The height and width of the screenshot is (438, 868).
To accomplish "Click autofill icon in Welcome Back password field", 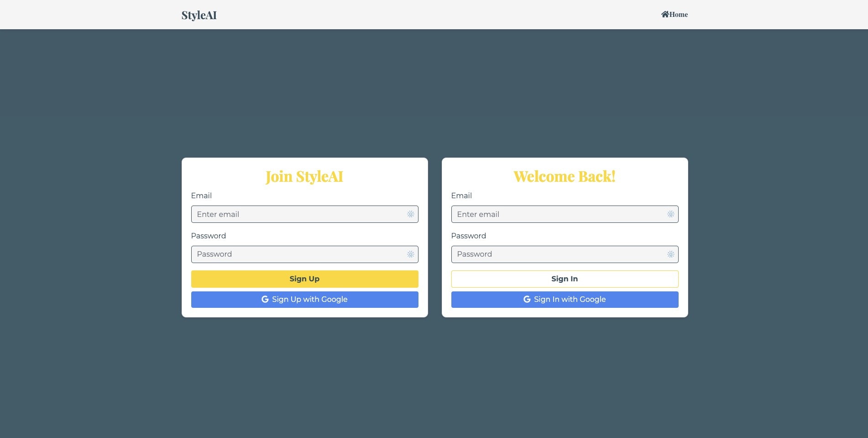I will pyautogui.click(x=671, y=254).
